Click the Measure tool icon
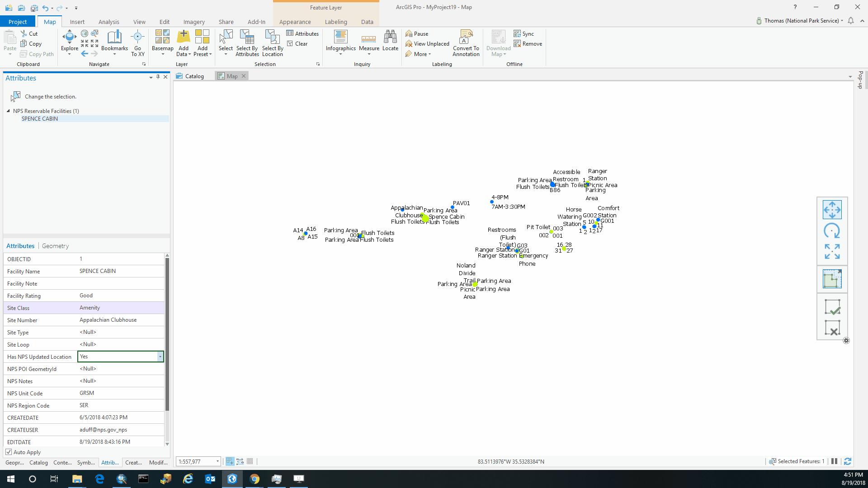 point(369,40)
